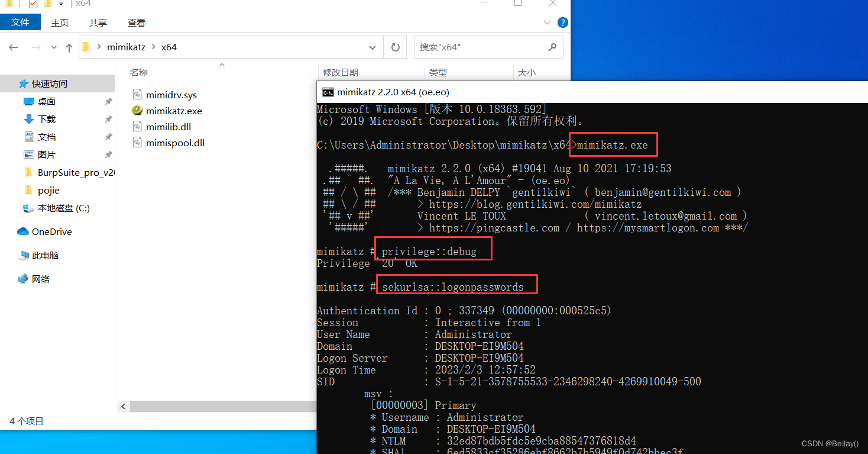The height and width of the screenshot is (454, 868).
Task: Click the 桌面 desktop icon
Action: 28,101
